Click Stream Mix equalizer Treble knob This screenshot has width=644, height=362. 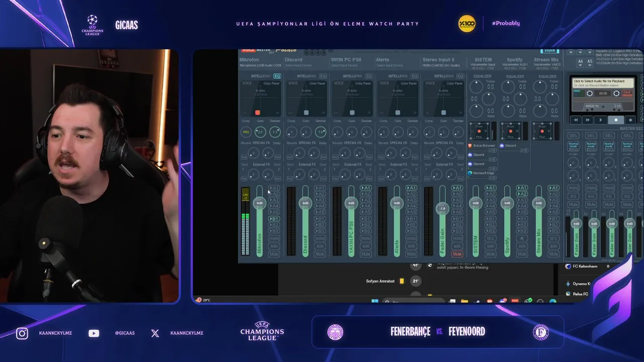[540, 86]
